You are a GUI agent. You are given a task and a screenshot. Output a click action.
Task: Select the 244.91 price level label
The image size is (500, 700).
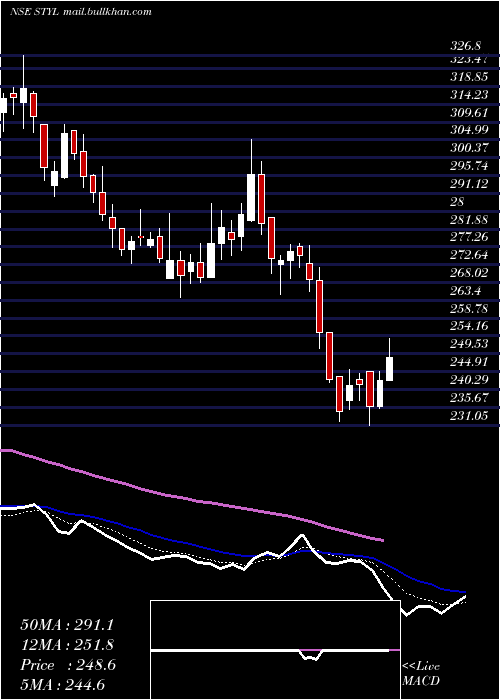(x=469, y=362)
